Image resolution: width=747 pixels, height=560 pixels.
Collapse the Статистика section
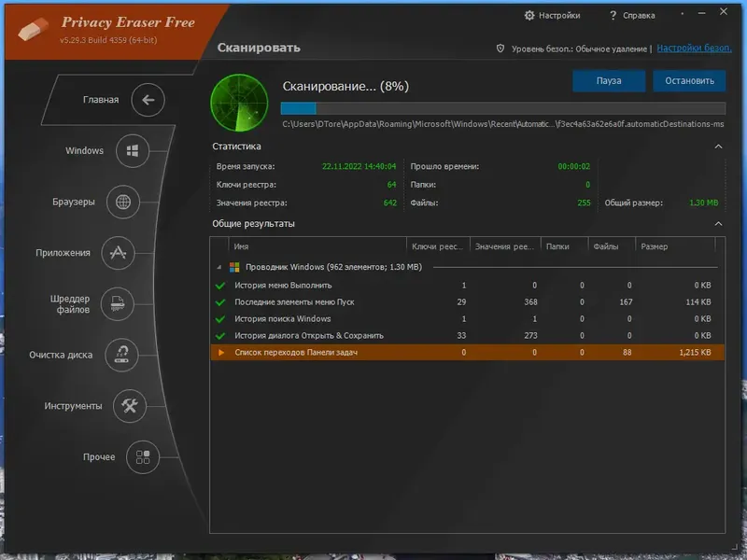(x=718, y=146)
